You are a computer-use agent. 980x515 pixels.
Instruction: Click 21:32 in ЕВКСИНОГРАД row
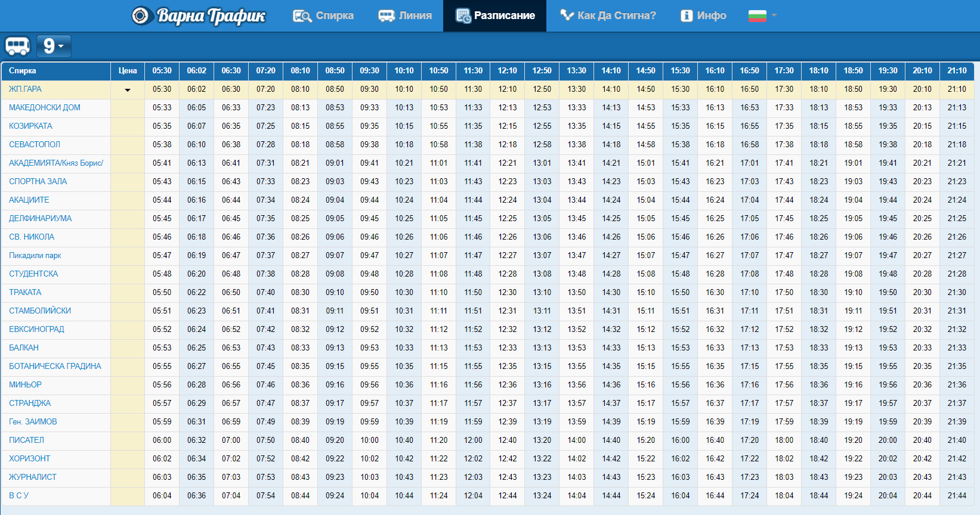957,329
